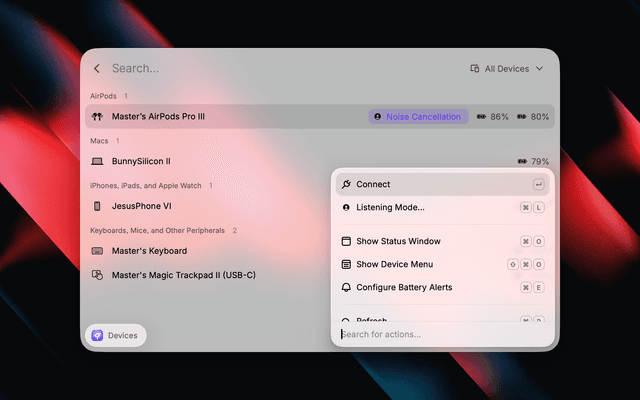Click the battery icon next to 86%
Viewport: 640px width, 400px height.
pos(481,117)
